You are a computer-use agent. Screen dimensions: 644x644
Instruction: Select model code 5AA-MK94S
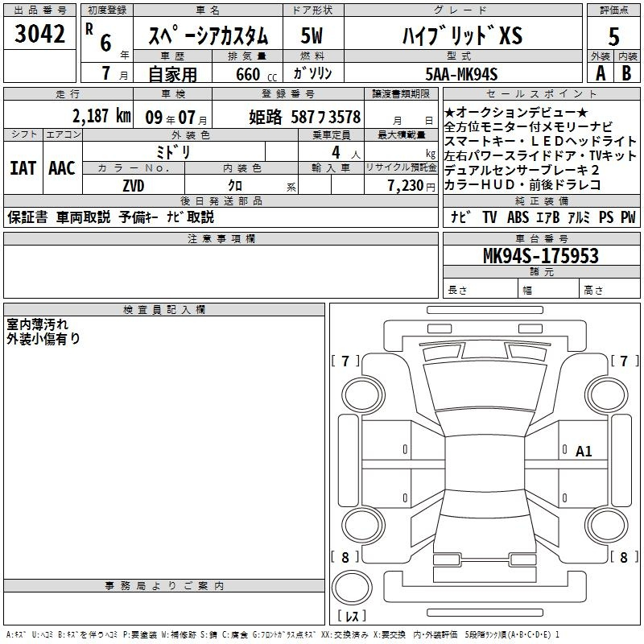tap(461, 74)
